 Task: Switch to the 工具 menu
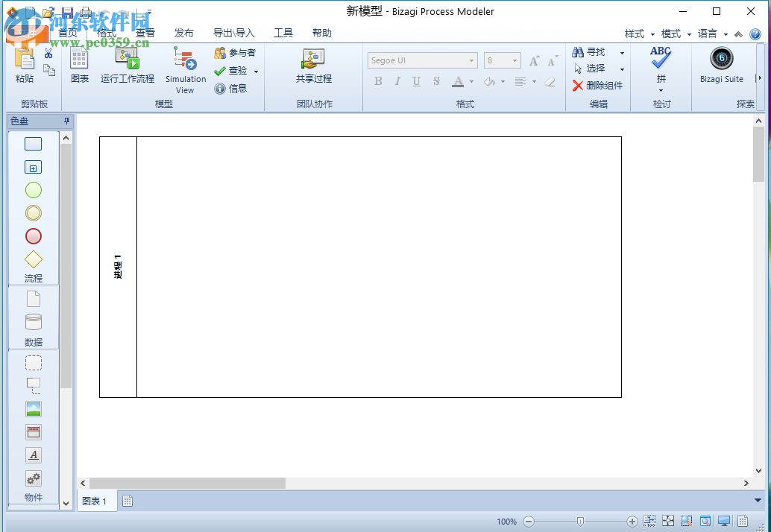click(x=283, y=33)
